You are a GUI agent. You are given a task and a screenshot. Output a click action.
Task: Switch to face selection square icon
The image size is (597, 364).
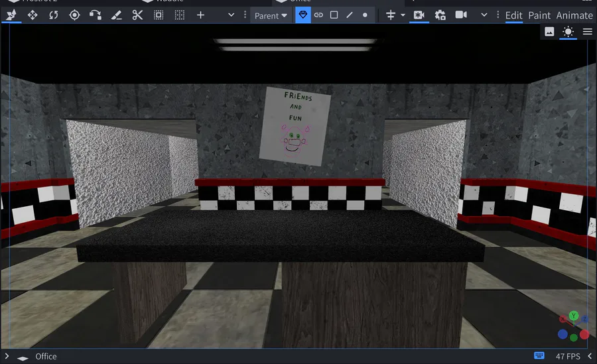(334, 15)
